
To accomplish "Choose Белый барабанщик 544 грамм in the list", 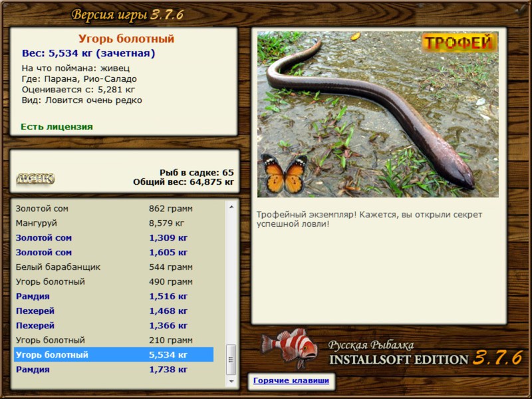I will (114, 267).
